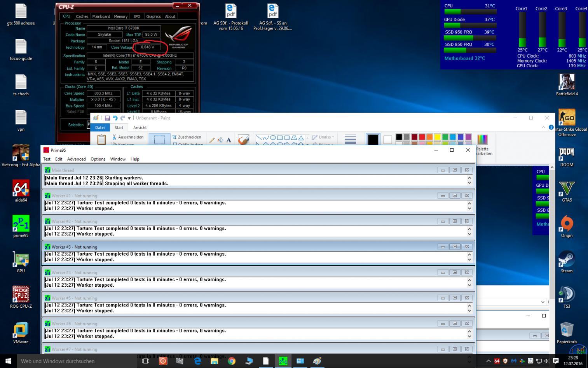This screenshot has width=588, height=368.
Task: Open Window menu in Prime95
Action: click(118, 159)
